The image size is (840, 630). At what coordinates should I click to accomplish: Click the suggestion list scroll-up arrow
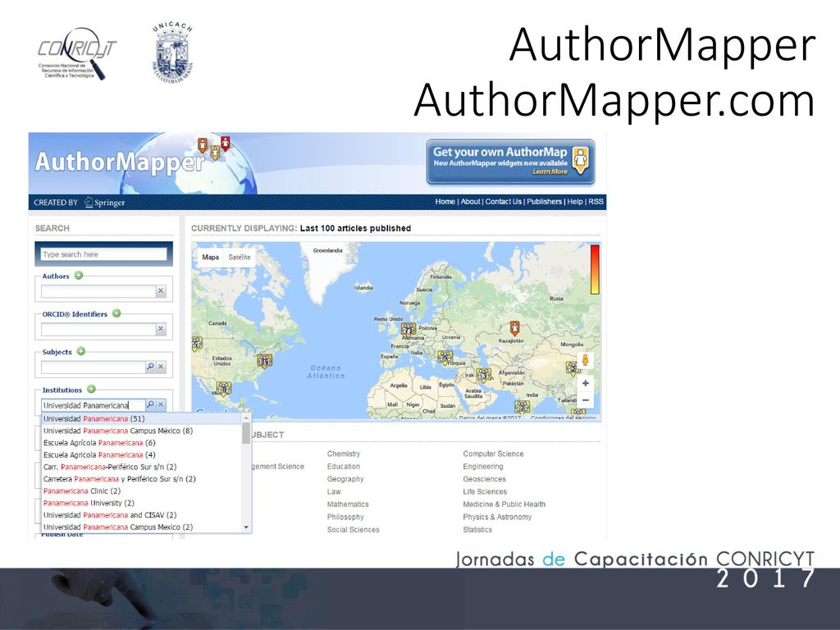coord(246,418)
